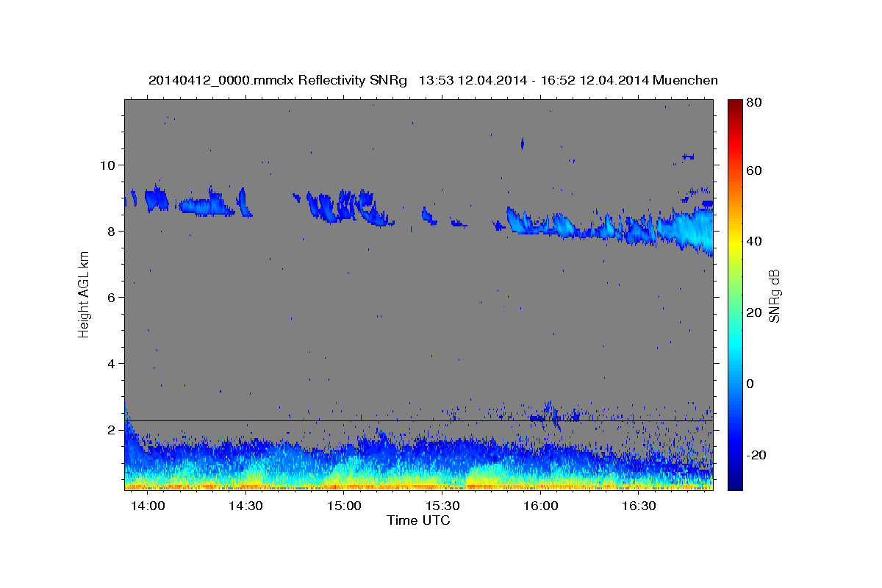Click the 'Time UTC' axis label
Image resolution: width=882 pixels, height=588 pixels.
point(418,520)
